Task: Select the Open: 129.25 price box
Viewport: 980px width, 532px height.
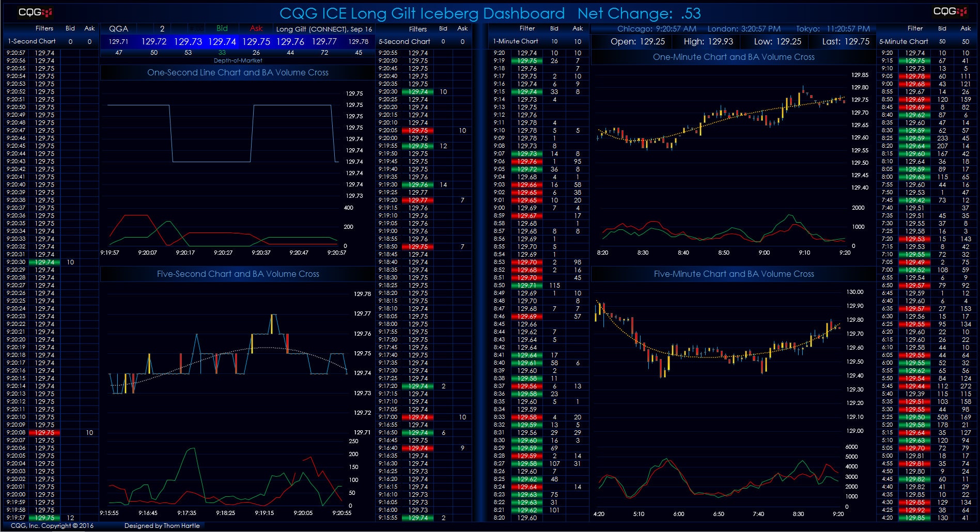Action: coord(637,41)
